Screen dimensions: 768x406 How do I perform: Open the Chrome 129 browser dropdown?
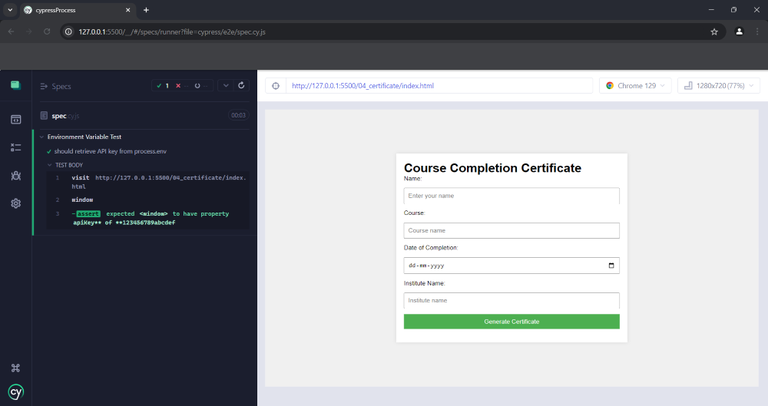tap(635, 86)
